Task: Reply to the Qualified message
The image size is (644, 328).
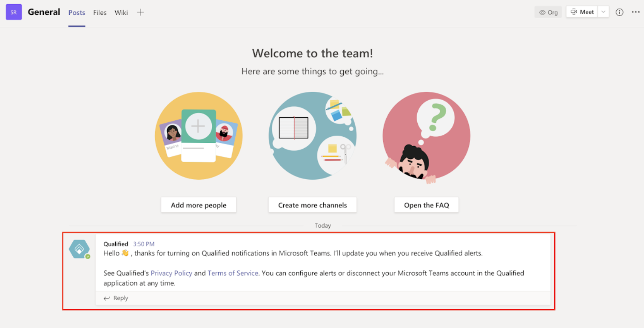Action: (116, 298)
